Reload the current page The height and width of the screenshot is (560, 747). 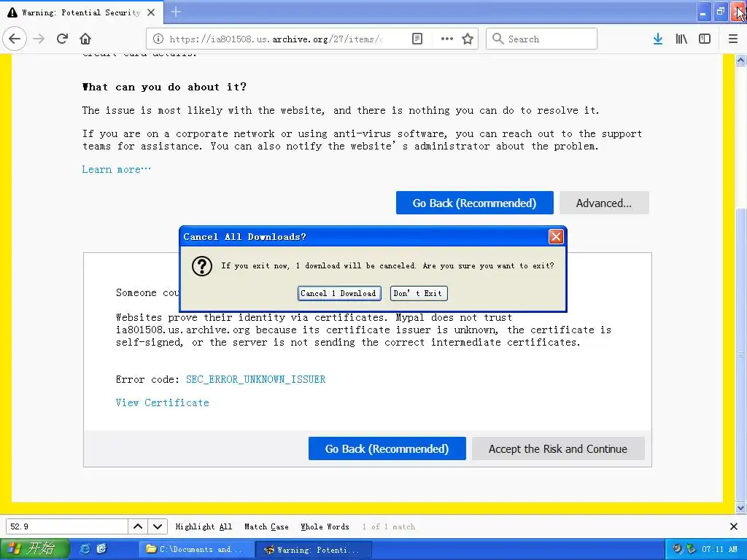click(63, 39)
